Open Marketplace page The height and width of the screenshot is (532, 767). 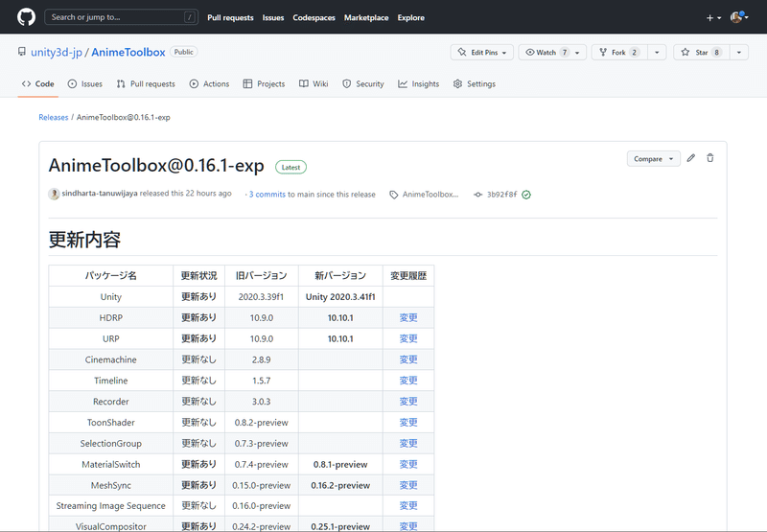(366, 17)
